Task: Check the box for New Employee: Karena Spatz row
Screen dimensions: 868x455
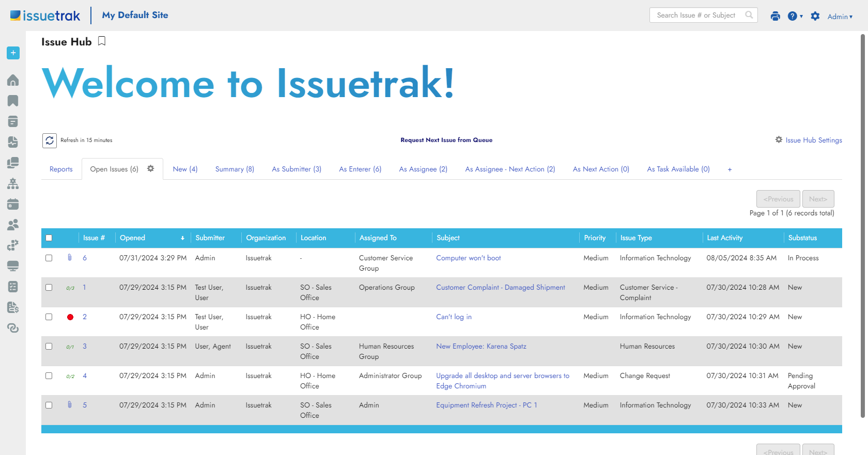Action: (49, 347)
